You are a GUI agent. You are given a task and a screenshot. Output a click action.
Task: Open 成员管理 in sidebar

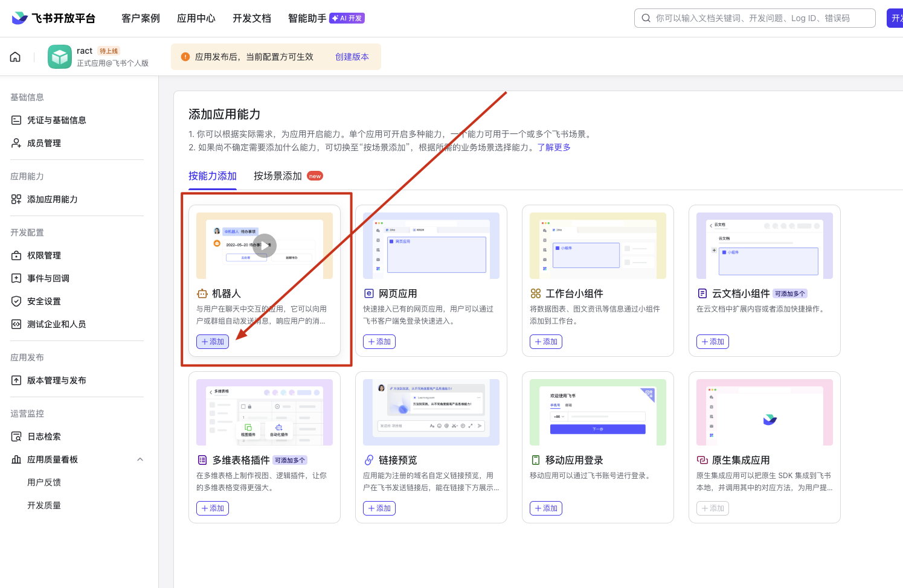[43, 143]
